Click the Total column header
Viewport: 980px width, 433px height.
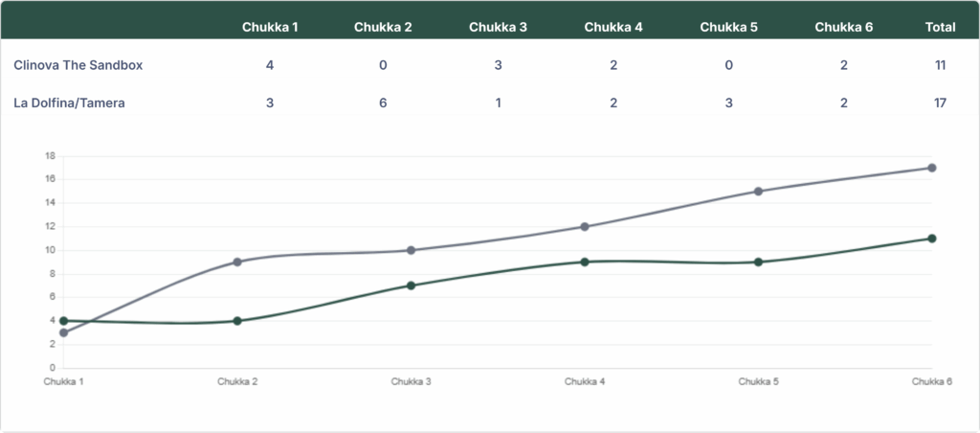tap(940, 27)
